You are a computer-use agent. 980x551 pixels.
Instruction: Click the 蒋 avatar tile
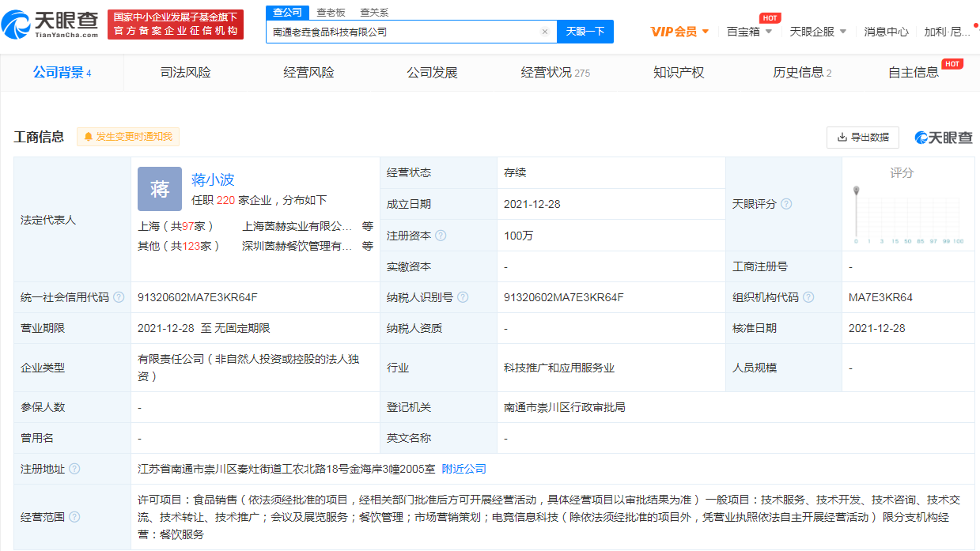coord(160,189)
